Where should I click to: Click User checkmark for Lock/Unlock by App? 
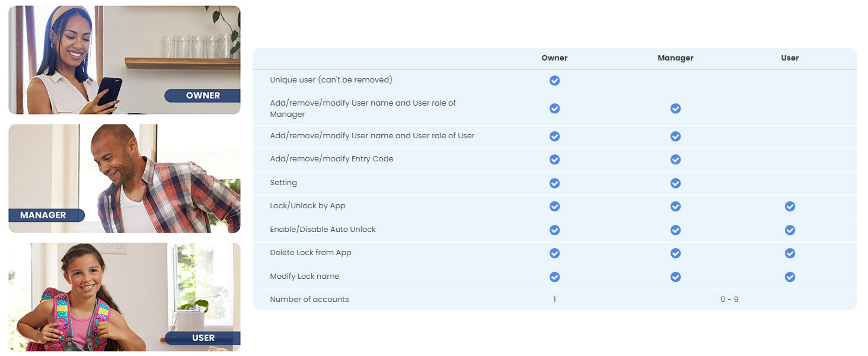pos(790,206)
